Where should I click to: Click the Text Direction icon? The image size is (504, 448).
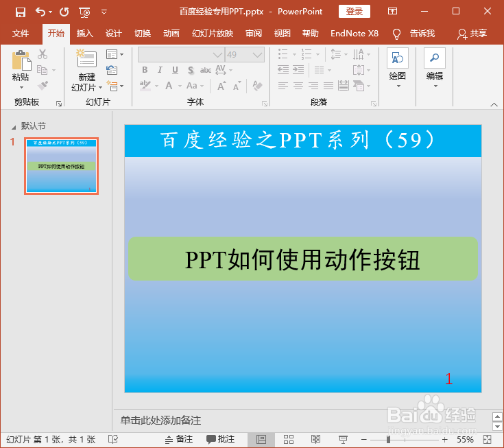[x=359, y=54]
